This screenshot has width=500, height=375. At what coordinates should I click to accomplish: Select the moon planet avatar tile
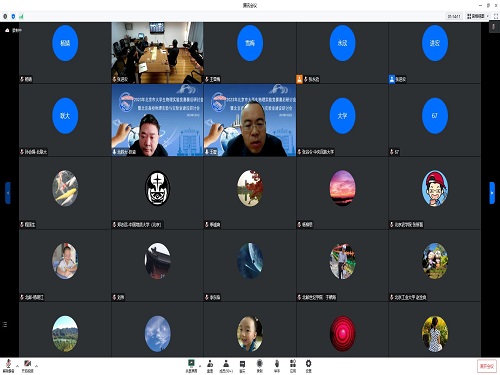click(x=250, y=265)
